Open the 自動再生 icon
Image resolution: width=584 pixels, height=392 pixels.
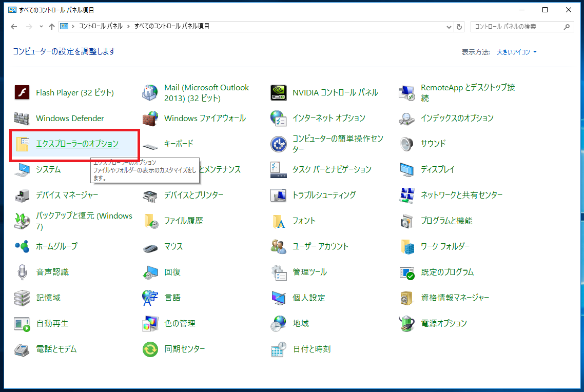point(22,323)
